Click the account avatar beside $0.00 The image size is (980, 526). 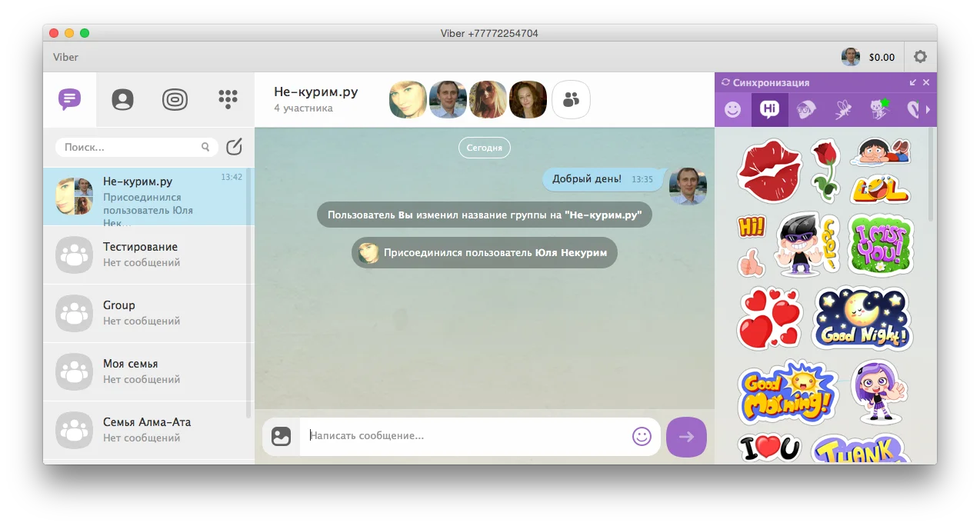click(x=850, y=57)
